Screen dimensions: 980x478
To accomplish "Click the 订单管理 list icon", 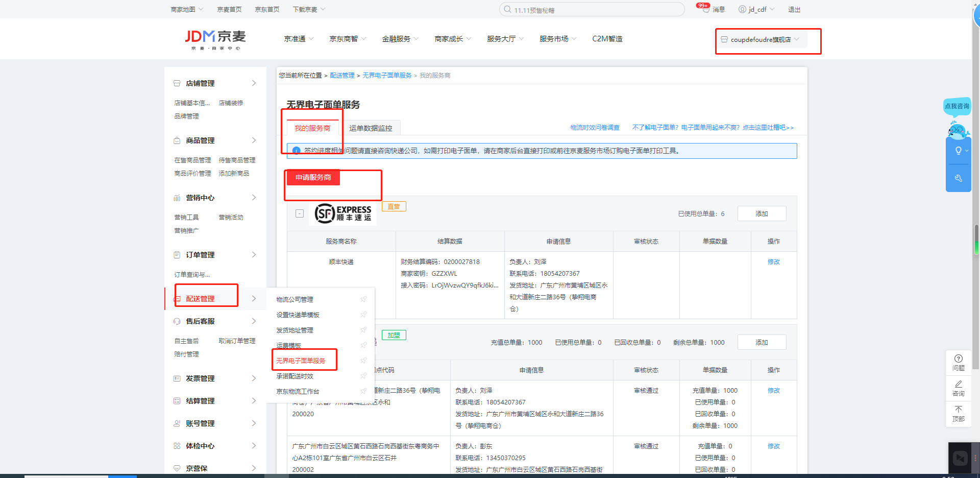I will click(x=177, y=255).
